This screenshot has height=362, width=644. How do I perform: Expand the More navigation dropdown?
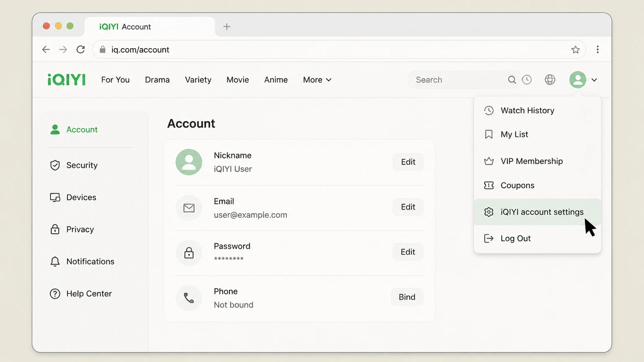pyautogui.click(x=317, y=80)
